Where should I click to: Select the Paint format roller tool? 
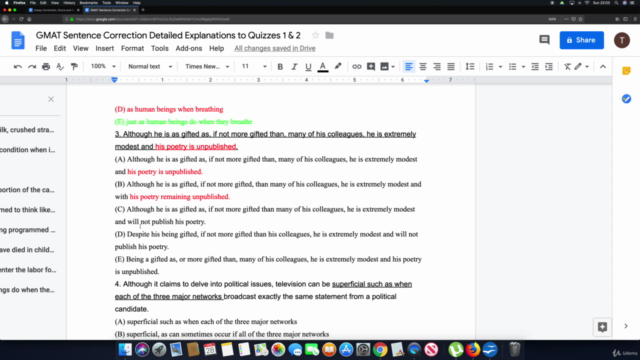[x=74, y=67]
